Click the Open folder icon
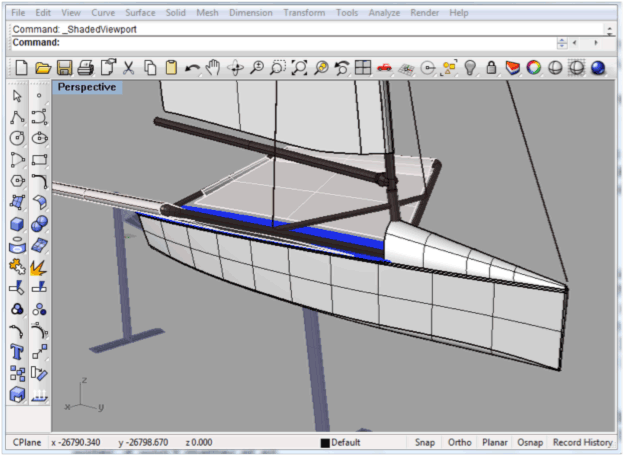This screenshot has width=624, height=456. pos(43,68)
